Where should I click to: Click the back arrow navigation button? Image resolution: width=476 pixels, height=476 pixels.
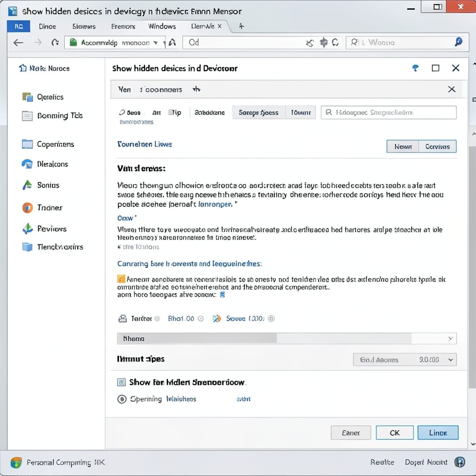pos(18,42)
